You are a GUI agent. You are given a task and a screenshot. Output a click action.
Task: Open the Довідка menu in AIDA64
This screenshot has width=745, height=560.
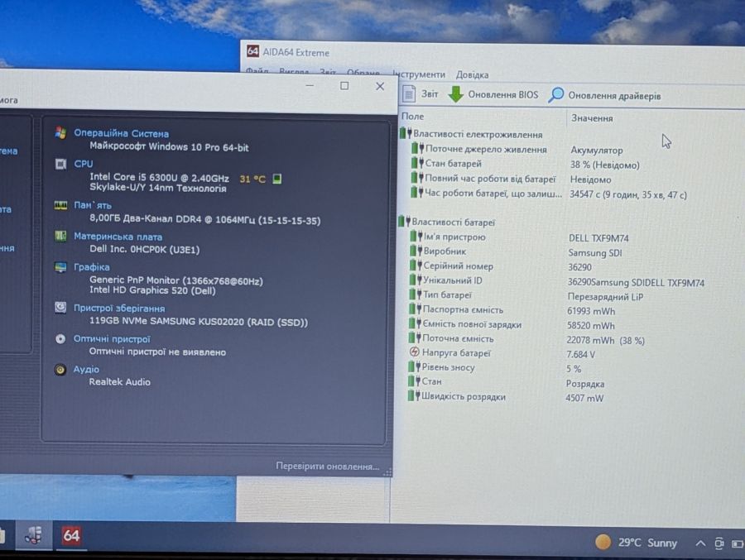point(473,75)
